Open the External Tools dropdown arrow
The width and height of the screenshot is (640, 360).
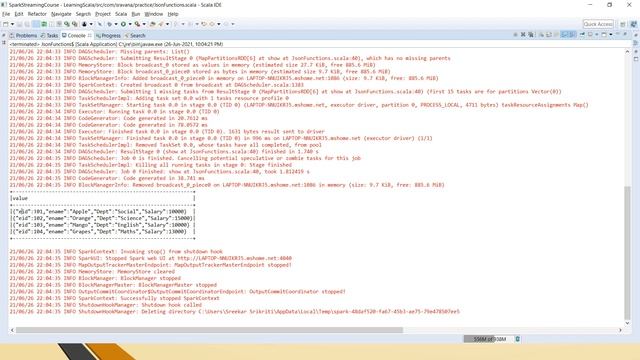(x=144, y=24)
